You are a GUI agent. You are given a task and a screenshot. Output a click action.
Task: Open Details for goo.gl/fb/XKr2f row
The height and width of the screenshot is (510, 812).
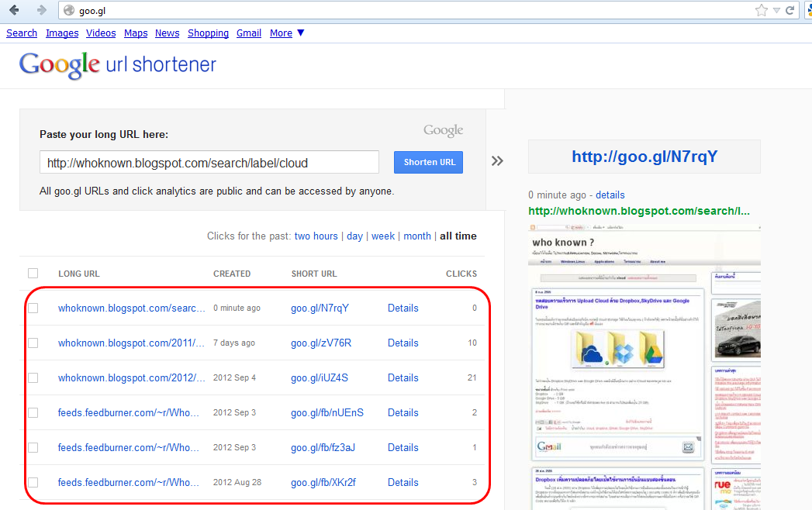click(x=403, y=483)
